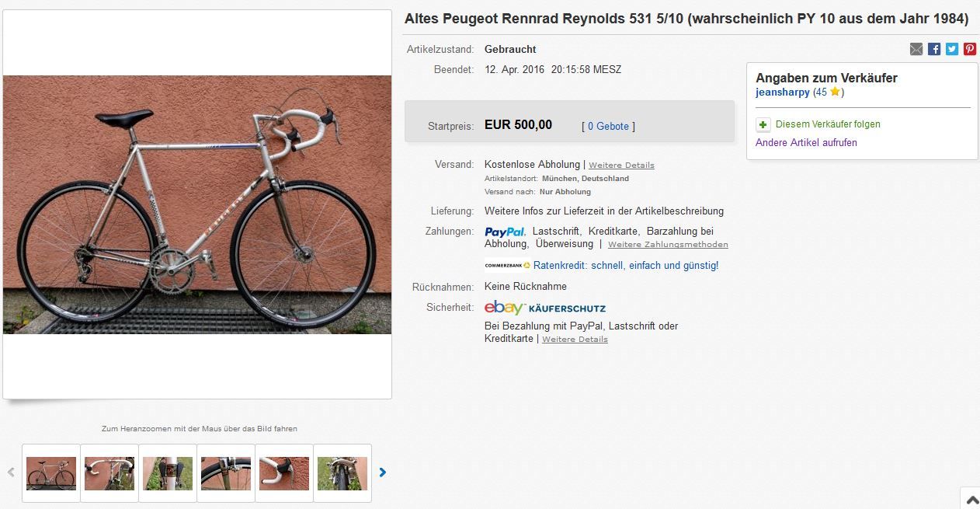Open Commerzbank Ratenkredit offer link
980x509 pixels.
pyautogui.click(x=626, y=266)
